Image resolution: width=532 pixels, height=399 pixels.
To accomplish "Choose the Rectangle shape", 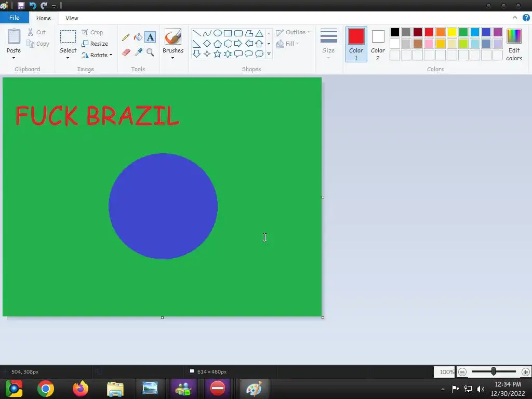I will [228, 33].
